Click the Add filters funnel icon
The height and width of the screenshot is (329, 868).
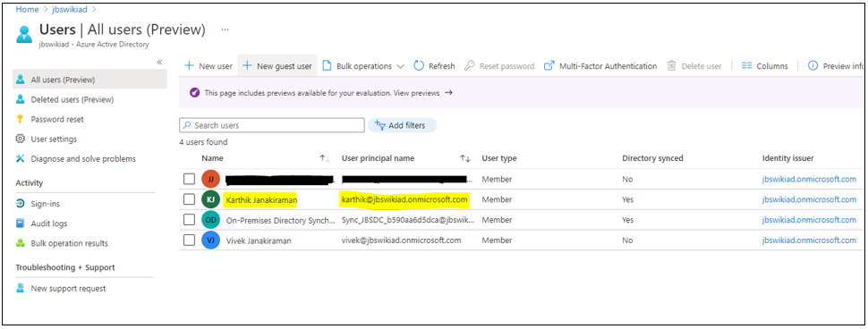coord(379,125)
